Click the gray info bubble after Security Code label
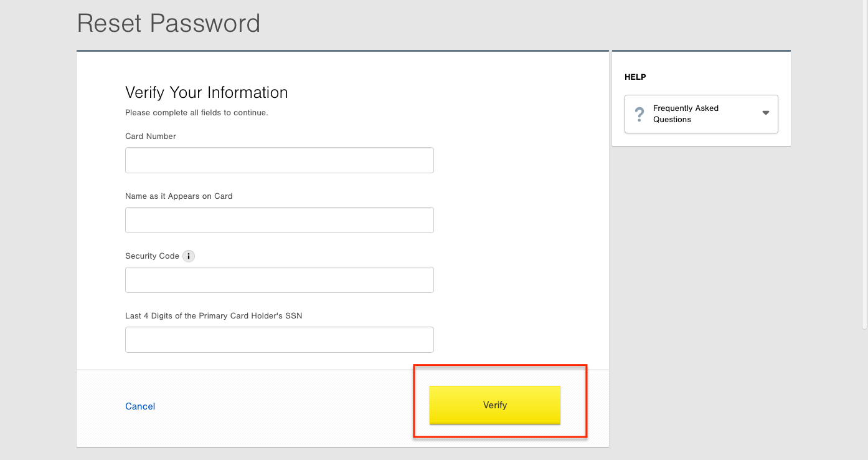This screenshot has height=460, width=868. [x=189, y=256]
